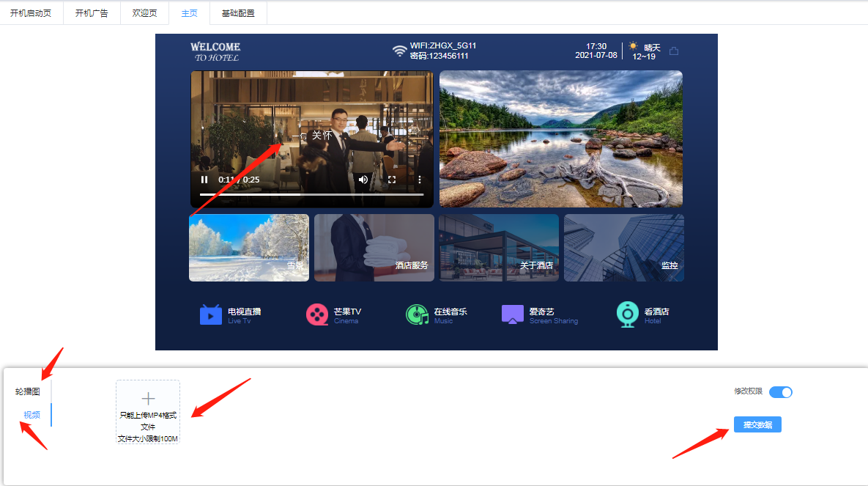The image size is (868, 486).
Task: Click the lake landscape carousel image
Action: click(x=560, y=139)
